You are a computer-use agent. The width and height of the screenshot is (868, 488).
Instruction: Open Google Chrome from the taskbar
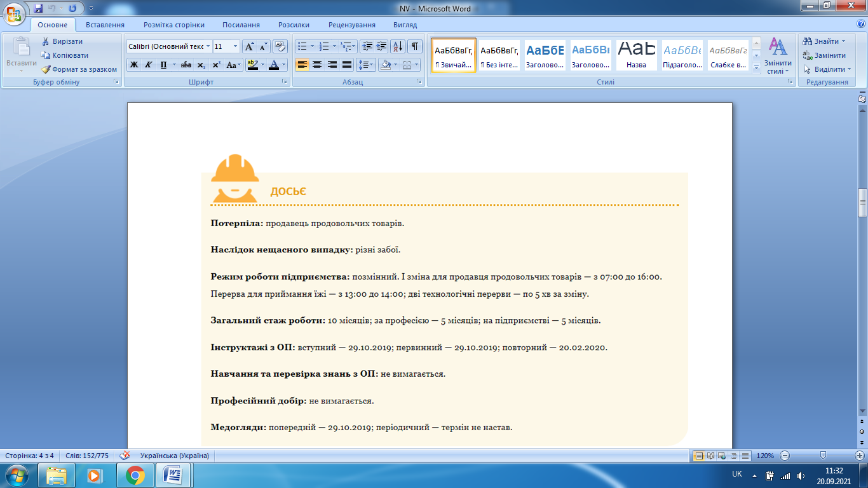coord(135,475)
